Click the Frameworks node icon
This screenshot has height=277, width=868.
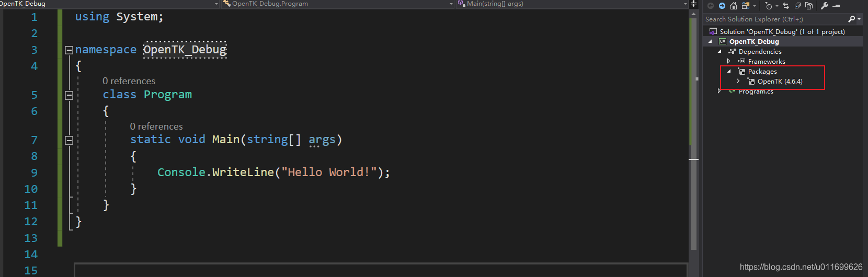point(741,61)
